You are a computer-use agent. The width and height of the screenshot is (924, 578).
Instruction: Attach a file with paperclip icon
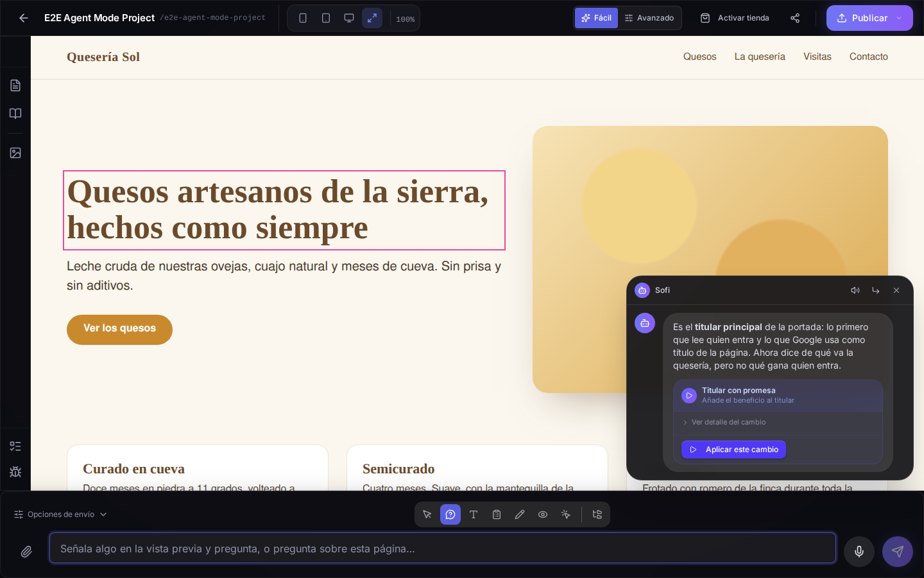point(26,551)
